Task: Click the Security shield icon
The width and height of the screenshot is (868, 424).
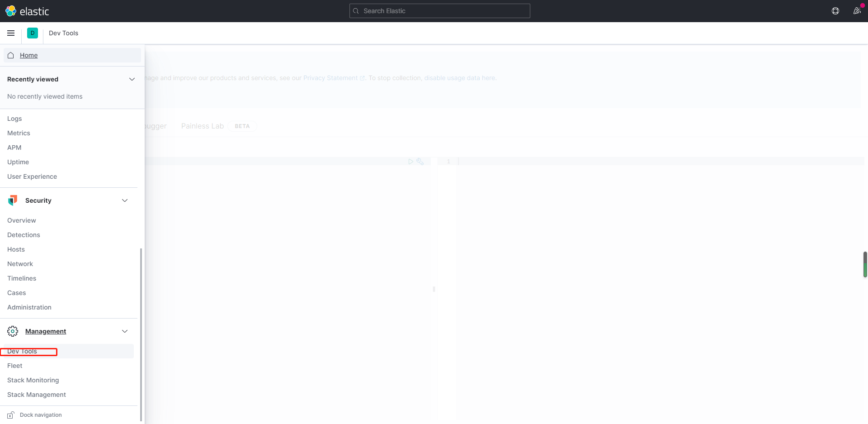Action: 13,200
